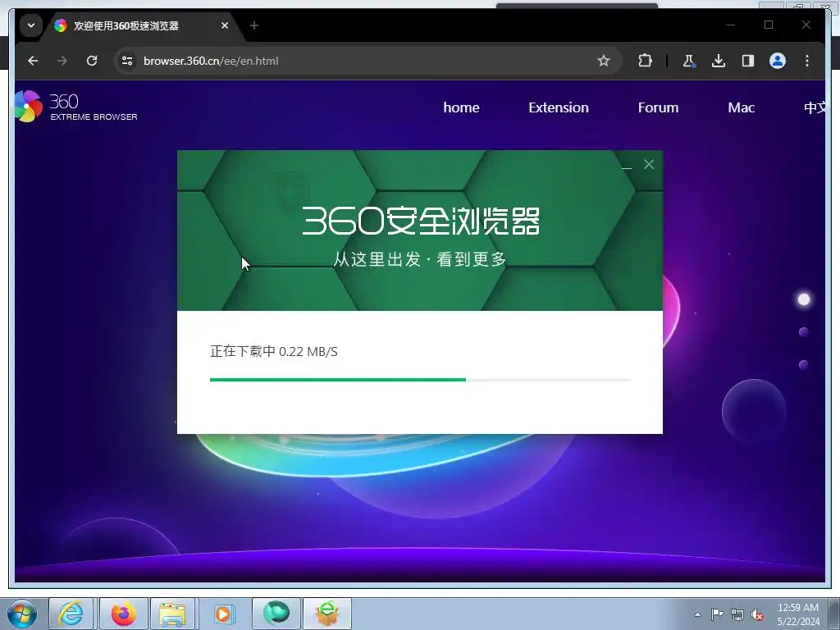Image resolution: width=840 pixels, height=630 pixels.
Task: Launch Internet Explorer from taskbar
Action: point(71,614)
